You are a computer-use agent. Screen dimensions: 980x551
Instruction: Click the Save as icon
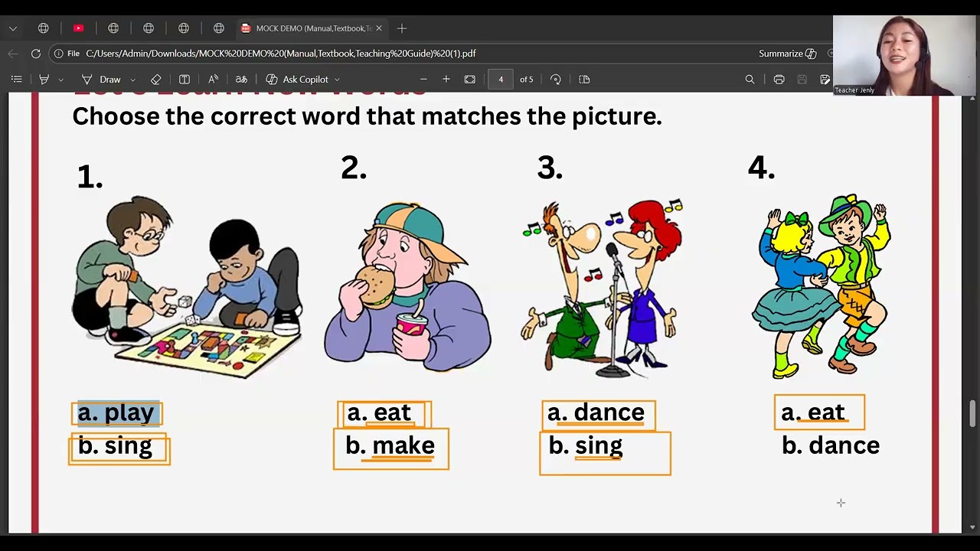(x=825, y=80)
